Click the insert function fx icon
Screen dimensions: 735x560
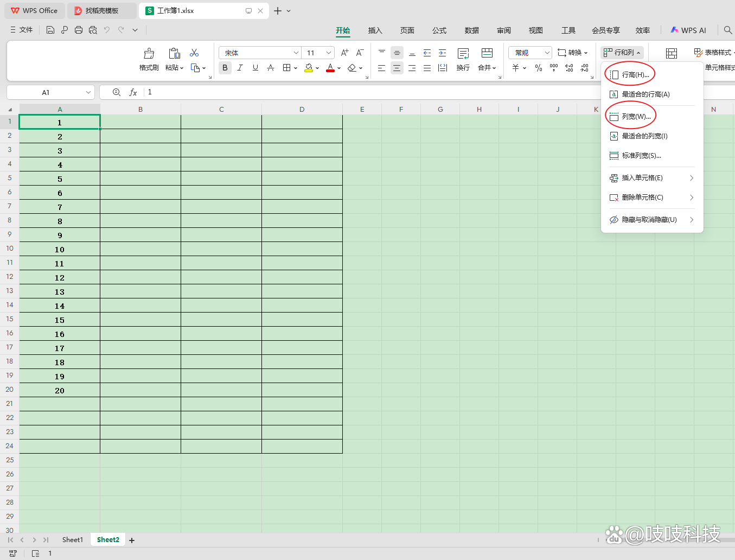[133, 93]
